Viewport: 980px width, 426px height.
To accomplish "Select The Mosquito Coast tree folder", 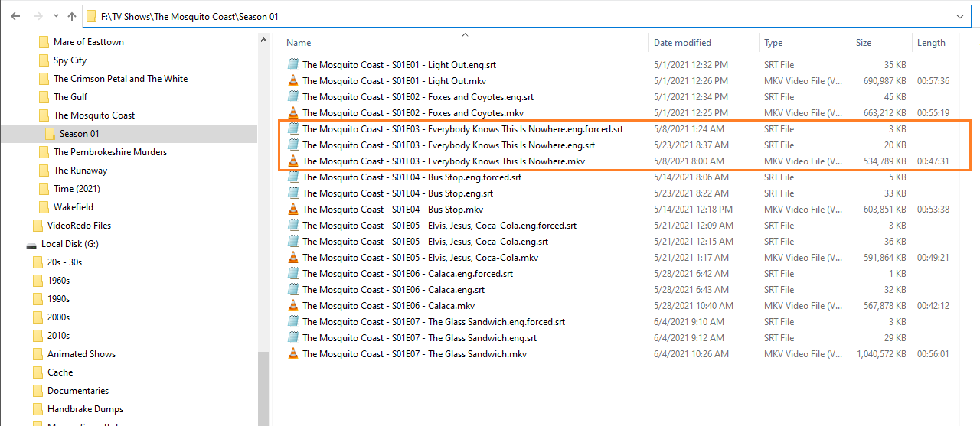I will tap(94, 115).
